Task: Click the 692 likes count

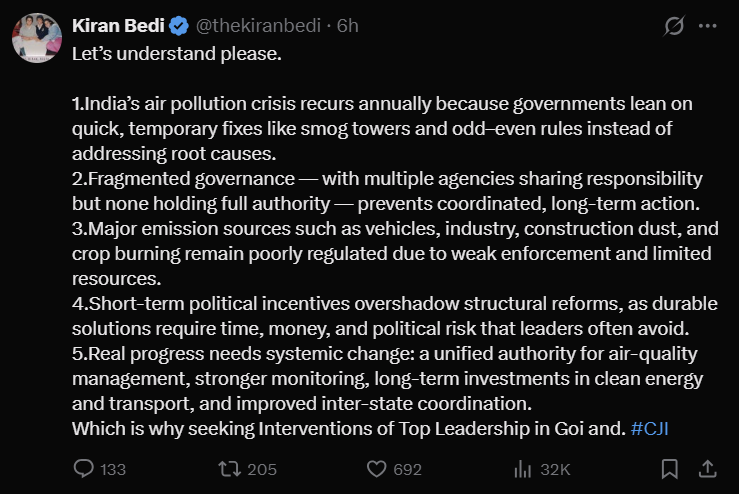Action: click(x=408, y=469)
